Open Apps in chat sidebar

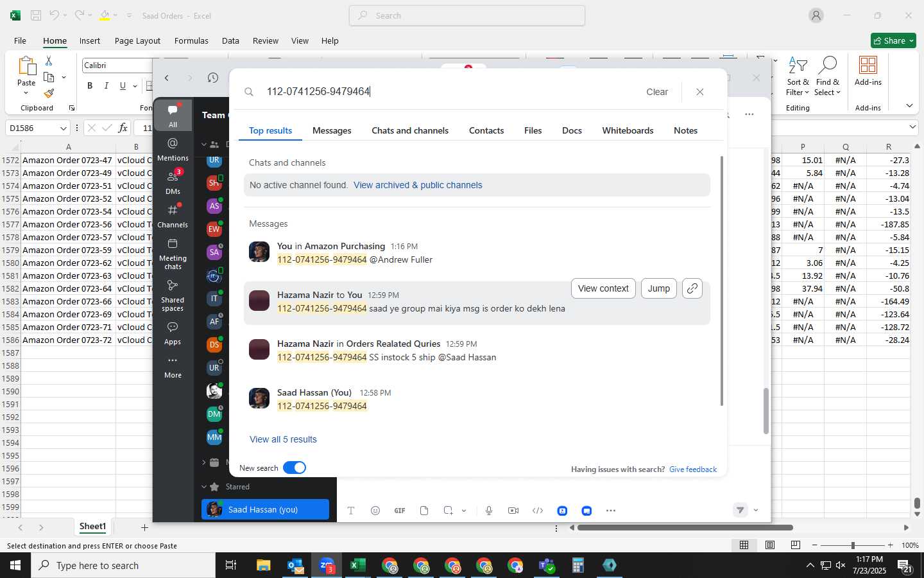point(173,333)
